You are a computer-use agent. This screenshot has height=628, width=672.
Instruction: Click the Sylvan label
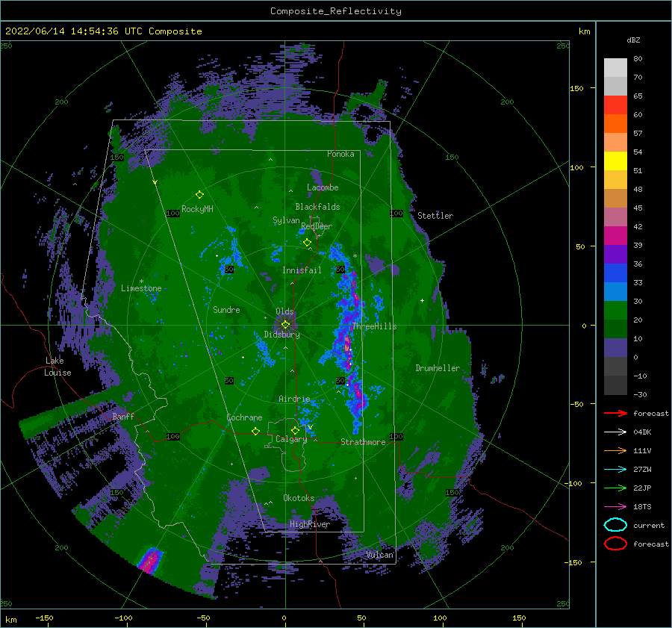tap(286, 220)
